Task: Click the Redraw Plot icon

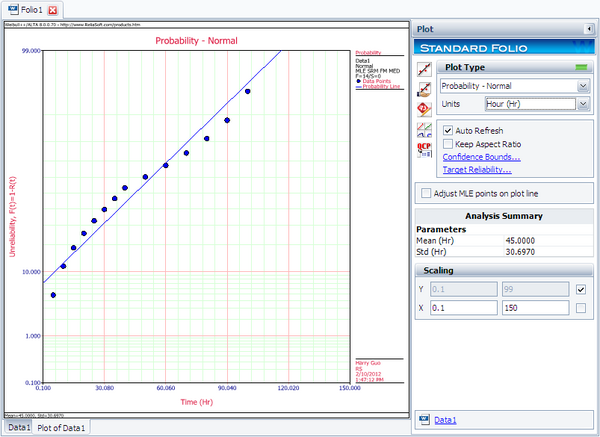Action: tap(424, 69)
